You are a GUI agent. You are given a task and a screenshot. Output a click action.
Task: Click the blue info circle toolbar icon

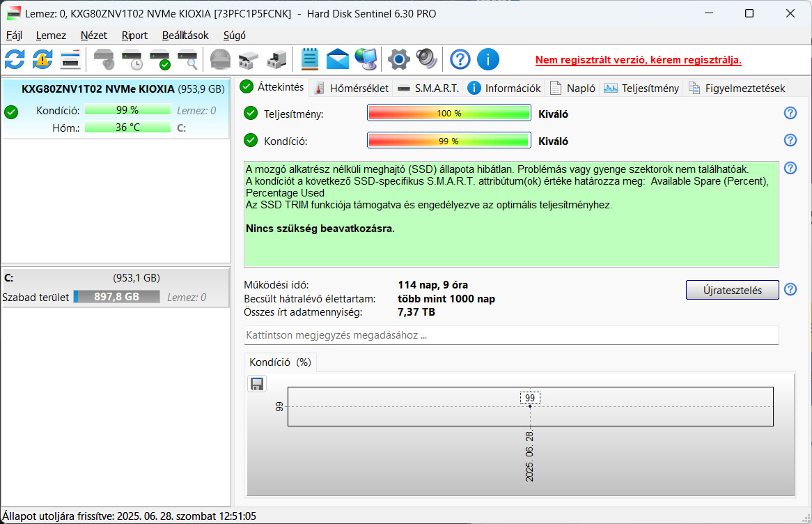click(x=487, y=60)
